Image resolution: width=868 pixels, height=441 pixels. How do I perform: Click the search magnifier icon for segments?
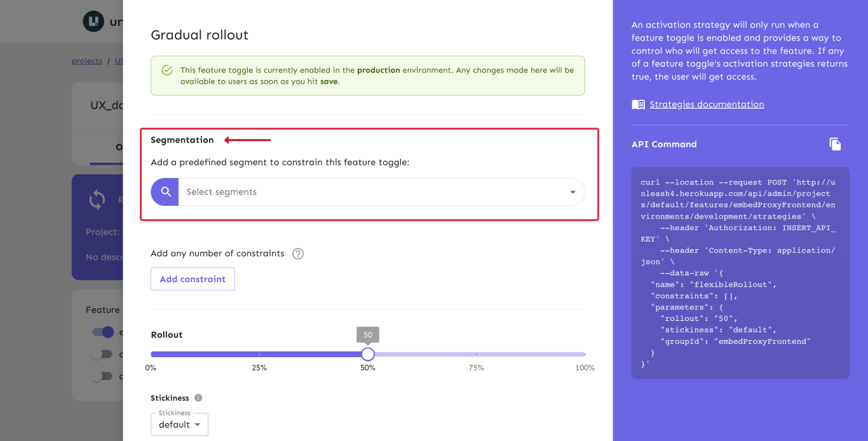[165, 192]
